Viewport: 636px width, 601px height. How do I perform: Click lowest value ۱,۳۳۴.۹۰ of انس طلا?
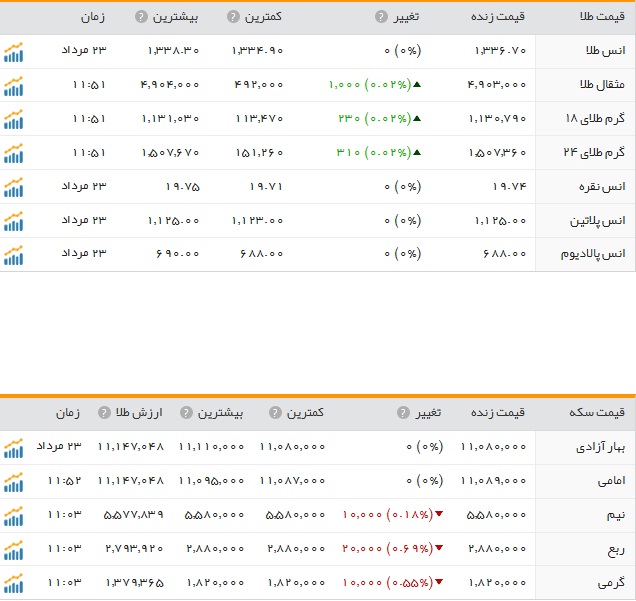click(x=257, y=51)
